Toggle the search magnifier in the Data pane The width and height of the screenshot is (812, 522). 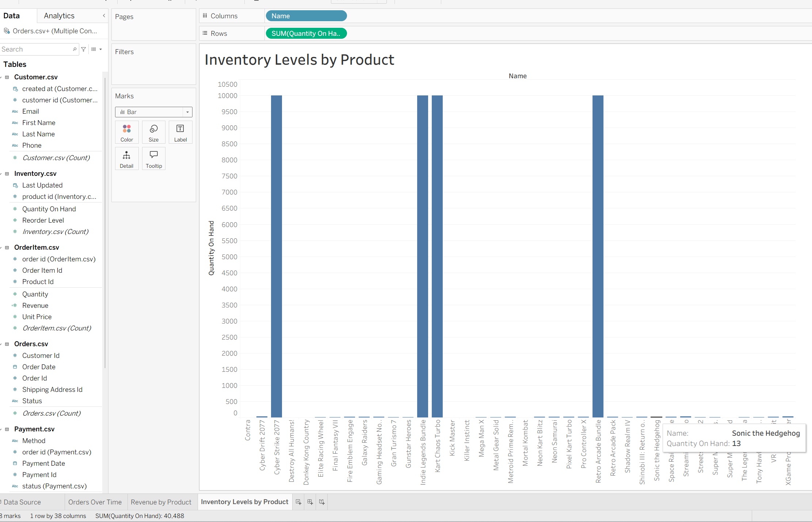pyautogui.click(x=75, y=49)
